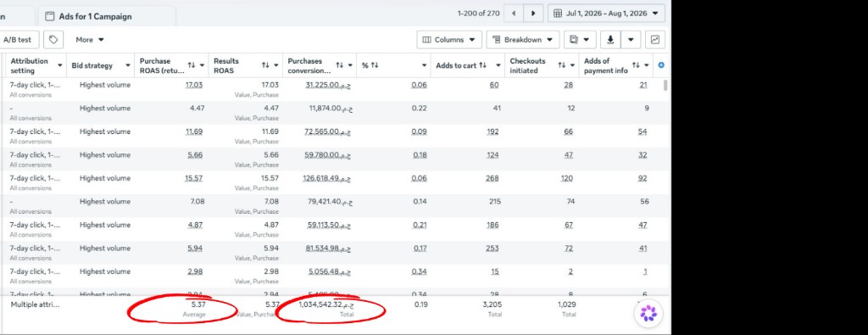Switch to Ads for 1 Campaign tab

[x=108, y=17]
